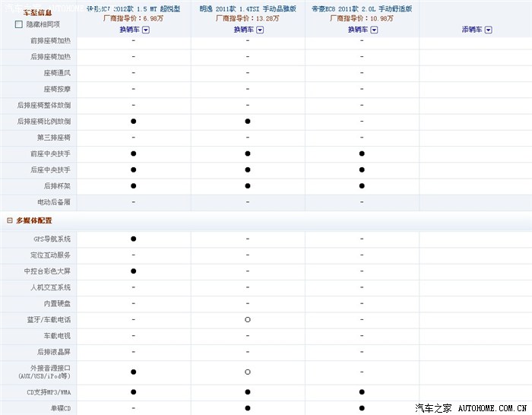
Task: Click hollow circle in 外接音源接口 row for 朗逸
Action: tap(248, 372)
